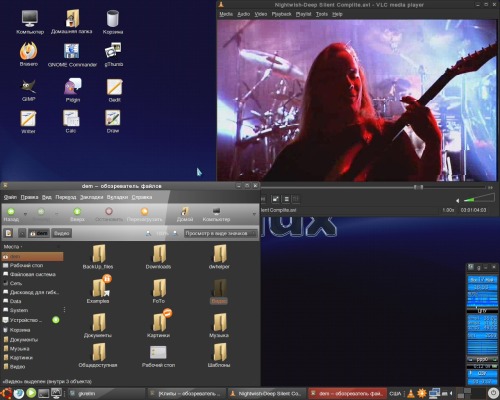Select System volume in Places sidebar

(19, 310)
